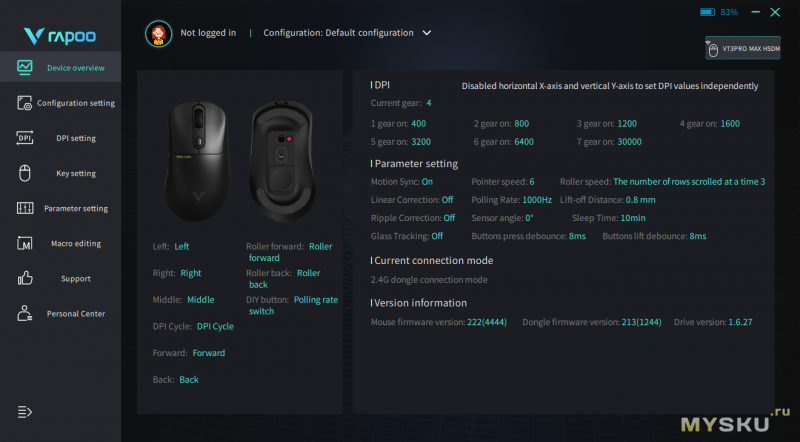Image resolution: width=800 pixels, height=442 pixels.
Task: Select the Key setting mouse icon
Action: point(26,173)
